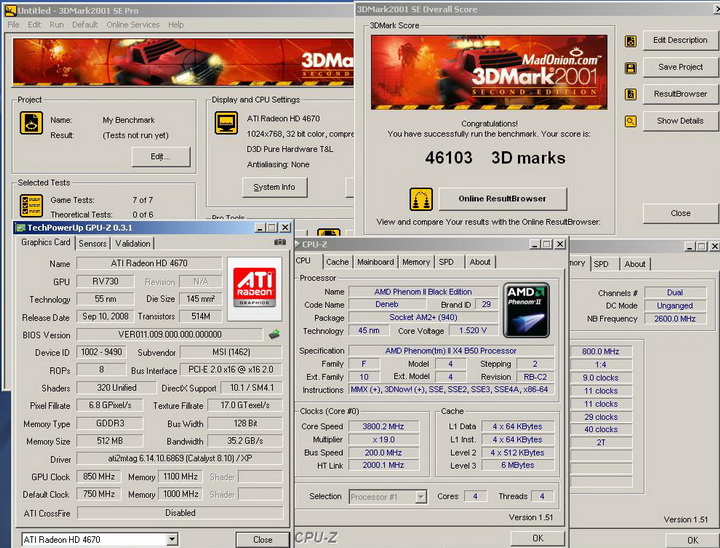This screenshot has width=720, height=548.
Task: Open the Edit menu in 3DMark2001
Action: point(34,25)
